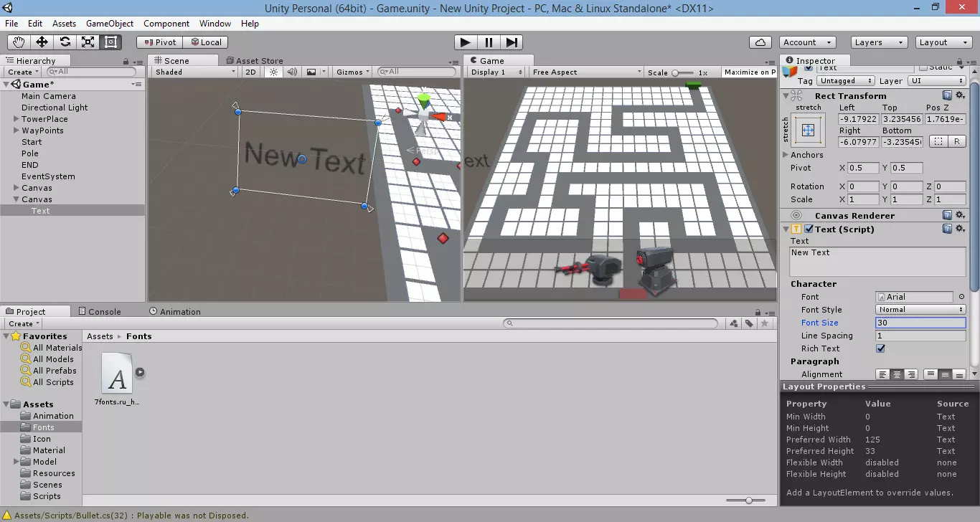
Task: Select the Scale tool
Action: [88, 42]
